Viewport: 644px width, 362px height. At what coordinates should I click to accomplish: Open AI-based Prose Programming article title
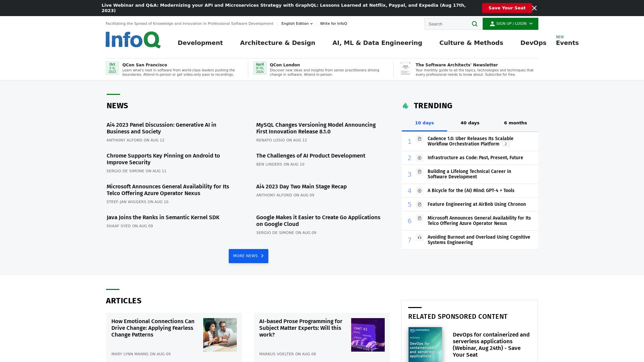301,328
